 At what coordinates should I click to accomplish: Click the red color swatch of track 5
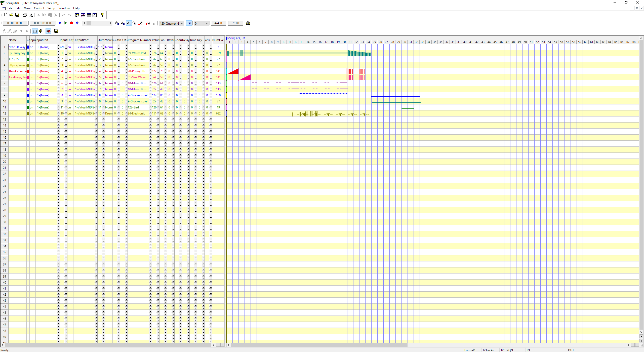[28, 71]
